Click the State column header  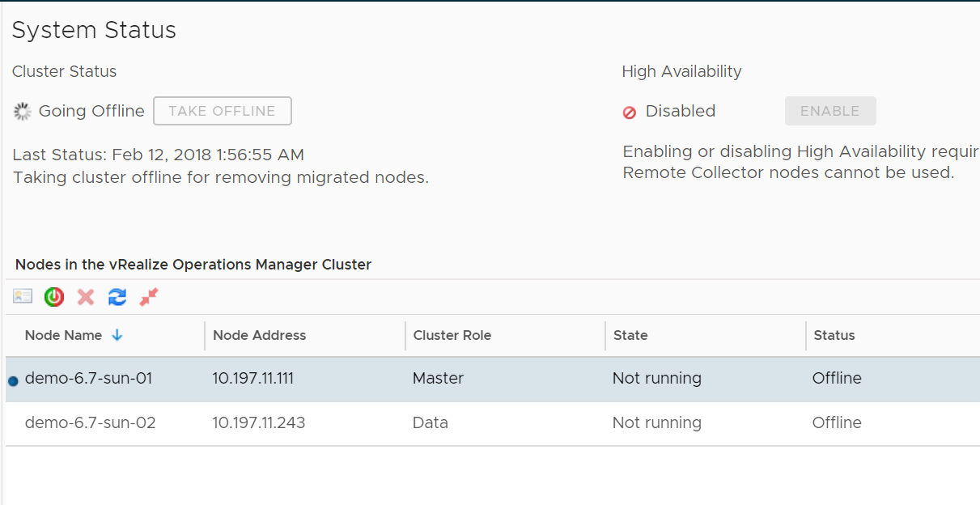[630, 335]
